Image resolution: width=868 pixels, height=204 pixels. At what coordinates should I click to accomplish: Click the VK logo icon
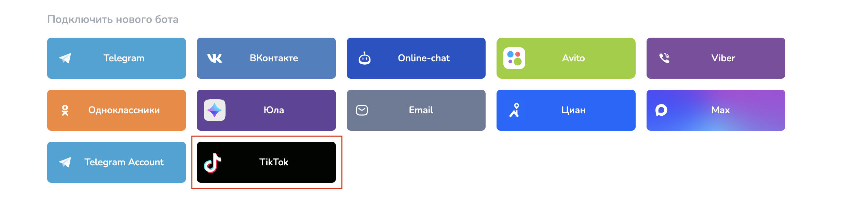pyautogui.click(x=215, y=58)
